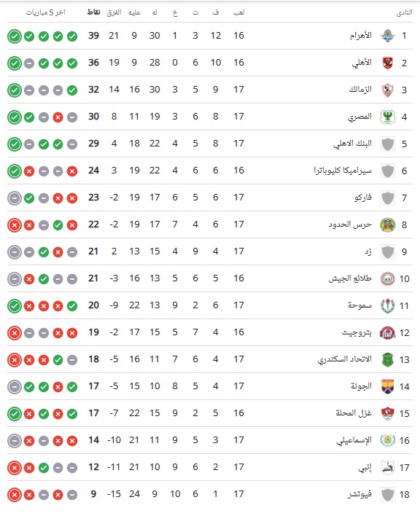
Task: Select the اخر 5 مباريات column header
Action: [x=46, y=12]
